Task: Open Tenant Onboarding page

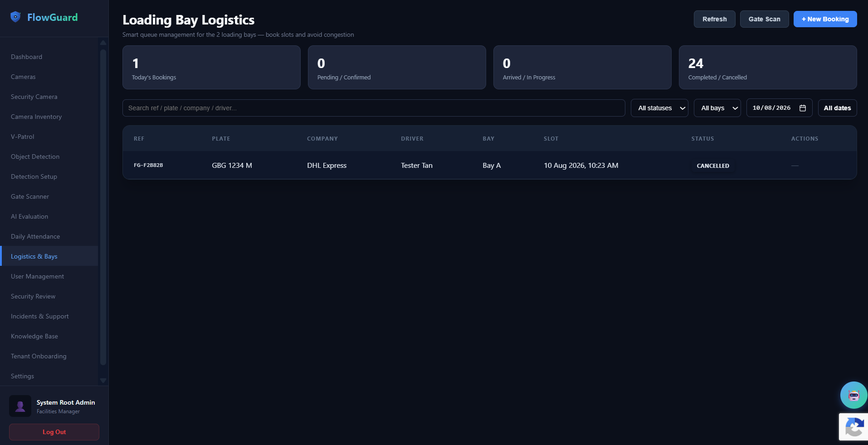Action: [49, 356]
